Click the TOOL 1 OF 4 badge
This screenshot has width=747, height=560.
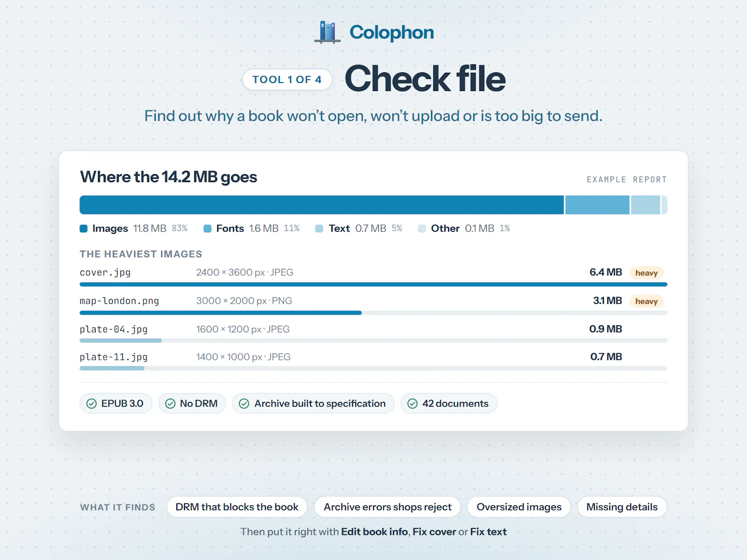287,79
